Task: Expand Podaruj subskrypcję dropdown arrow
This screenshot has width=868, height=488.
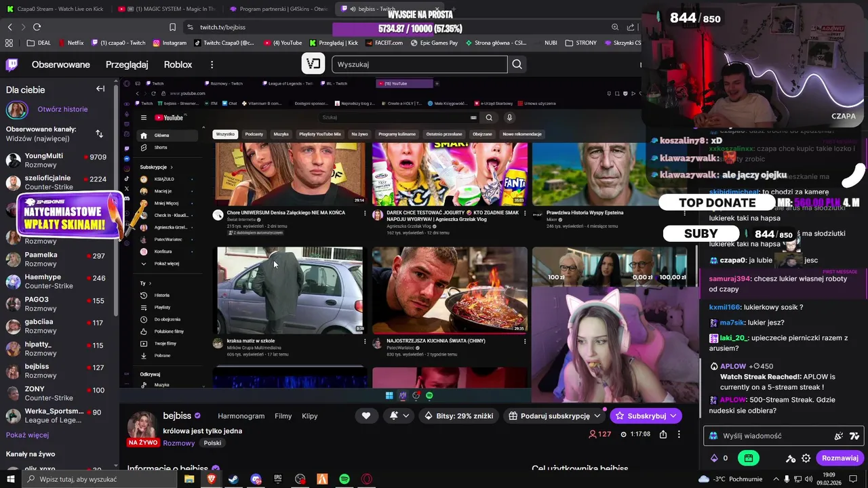Action: point(597,415)
